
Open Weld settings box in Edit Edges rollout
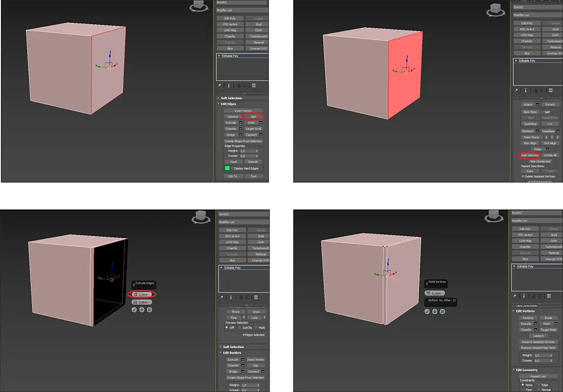[261, 123]
